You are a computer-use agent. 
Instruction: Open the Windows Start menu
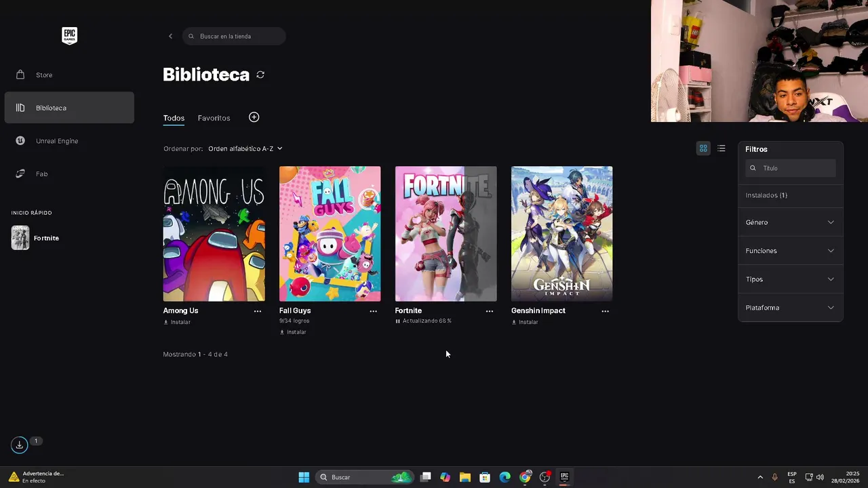(304, 477)
